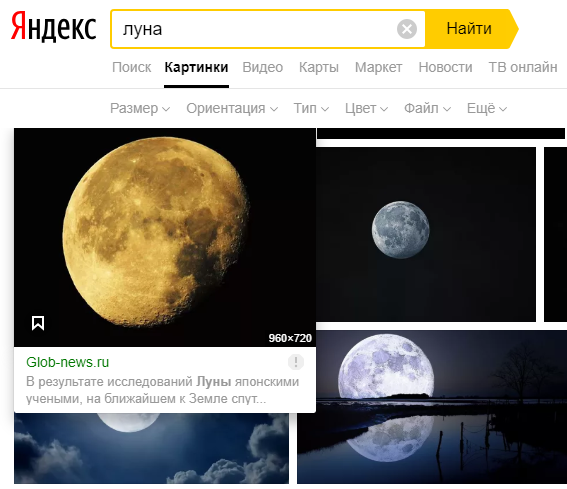
Task: Clear the search field with X icon
Action: click(407, 29)
